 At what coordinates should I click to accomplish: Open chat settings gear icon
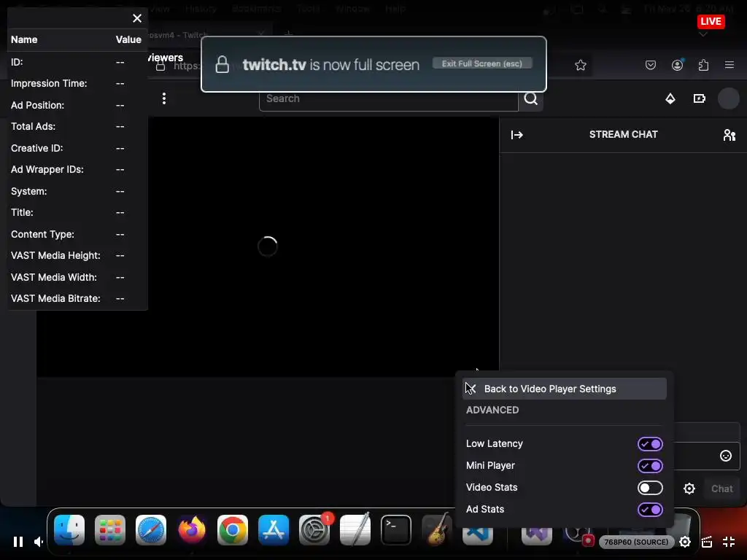pos(689,489)
